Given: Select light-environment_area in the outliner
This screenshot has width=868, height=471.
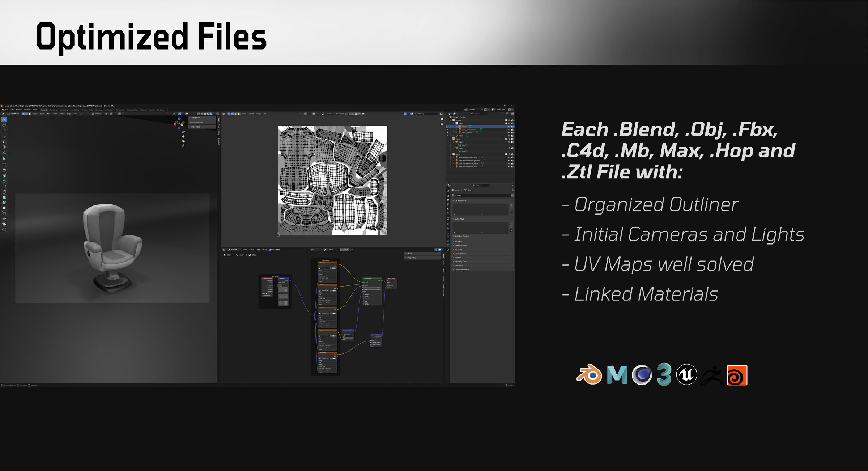Looking at the screenshot, I should point(468,157).
